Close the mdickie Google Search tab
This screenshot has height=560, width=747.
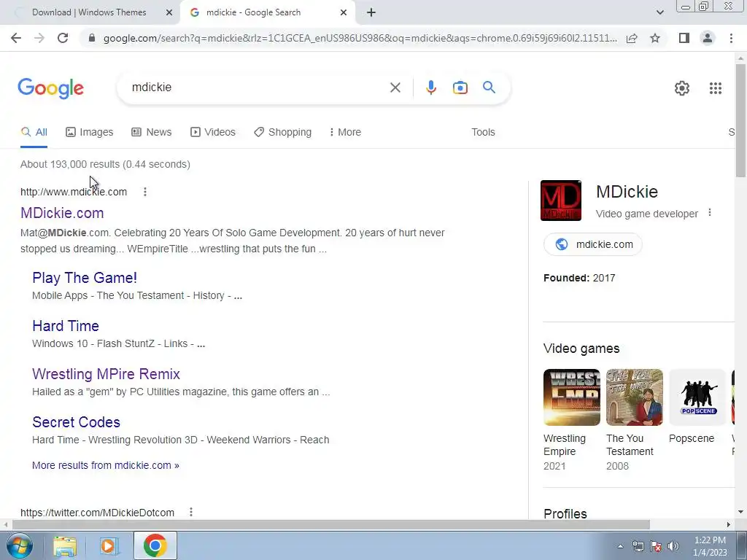pyautogui.click(x=344, y=12)
